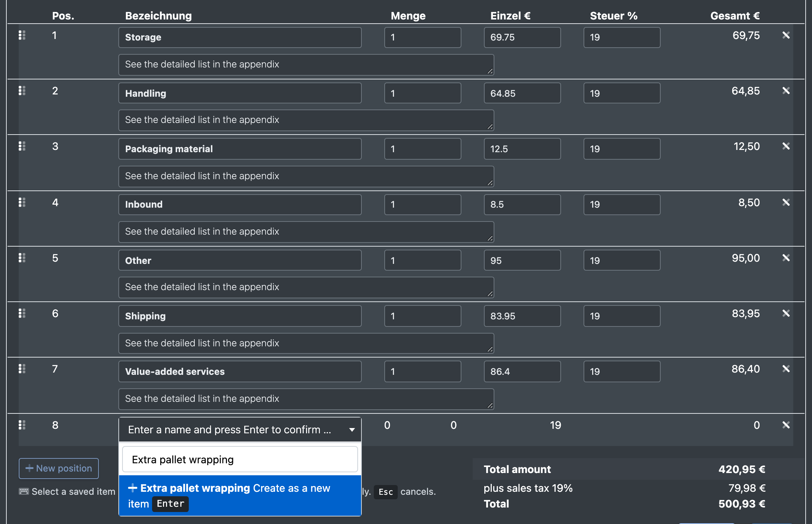Edit the Shipping tax percent field
Screen dimensions: 812x524
[622, 316]
